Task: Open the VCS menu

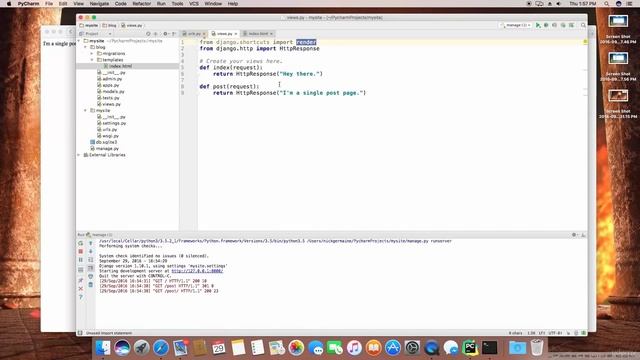Action: pos(194,4)
